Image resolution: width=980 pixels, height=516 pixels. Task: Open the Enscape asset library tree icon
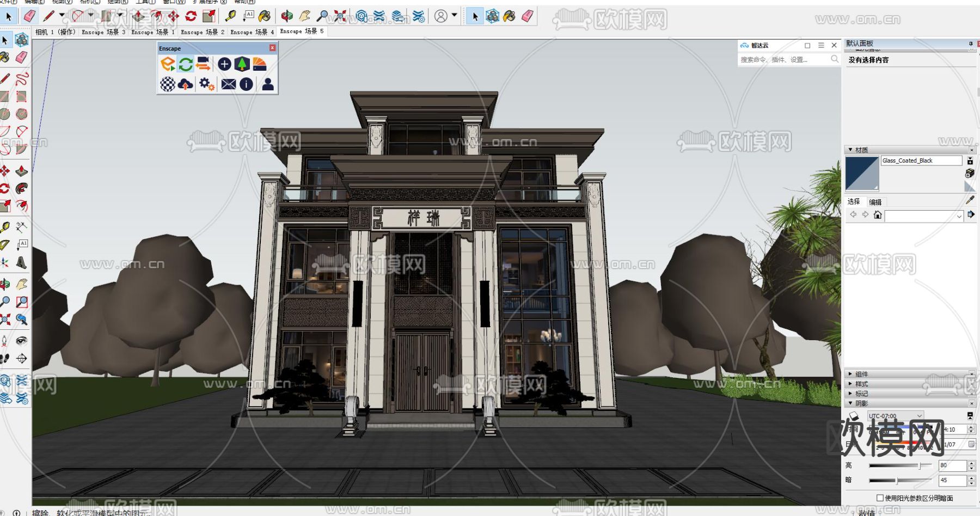click(x=242, y=64)
